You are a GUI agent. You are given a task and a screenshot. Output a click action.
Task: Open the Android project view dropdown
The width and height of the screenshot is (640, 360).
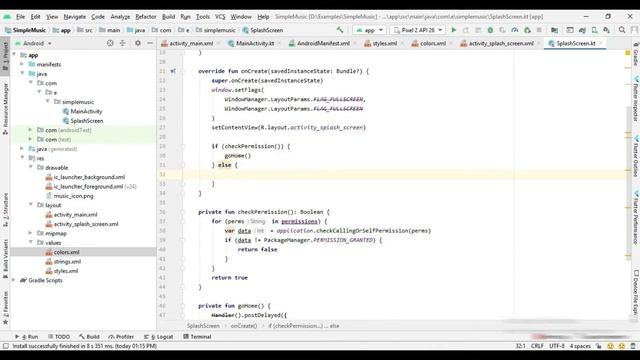pyautogui.click(x=33, y=43)
